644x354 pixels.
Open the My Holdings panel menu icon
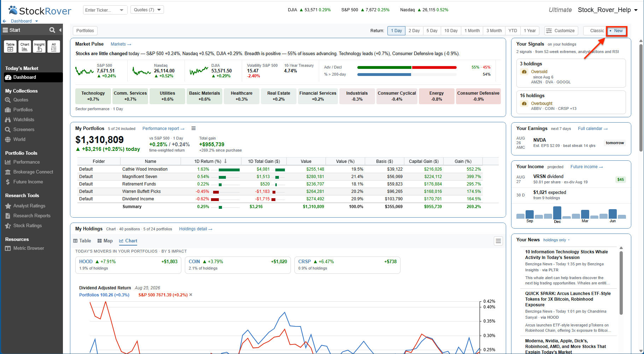pos(498,241)
